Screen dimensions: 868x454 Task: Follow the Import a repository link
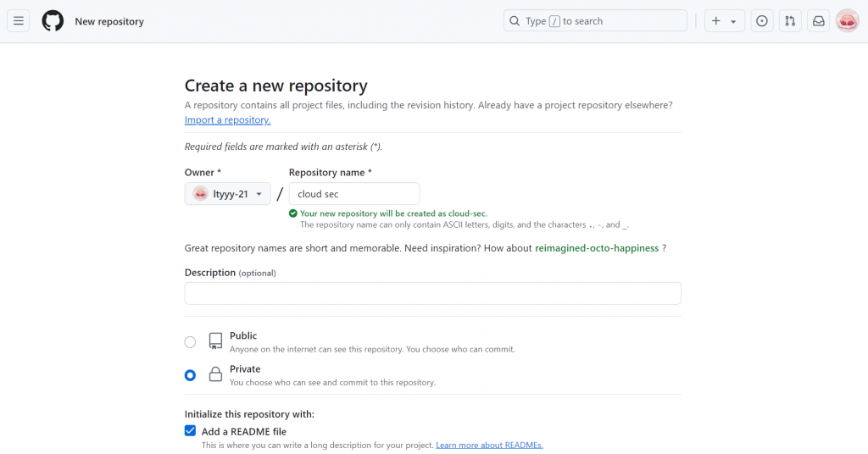tap(227, 120)
